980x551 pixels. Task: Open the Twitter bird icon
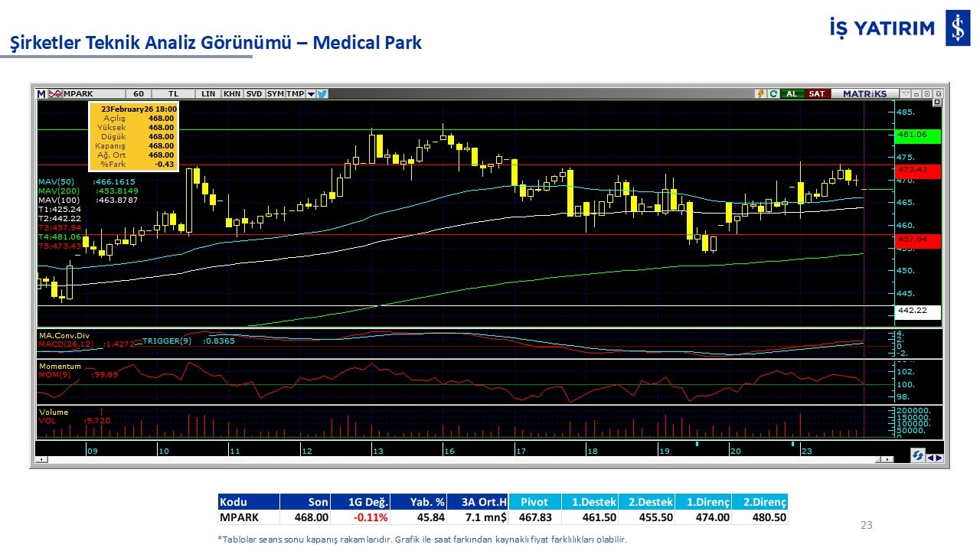coord(322,94)
